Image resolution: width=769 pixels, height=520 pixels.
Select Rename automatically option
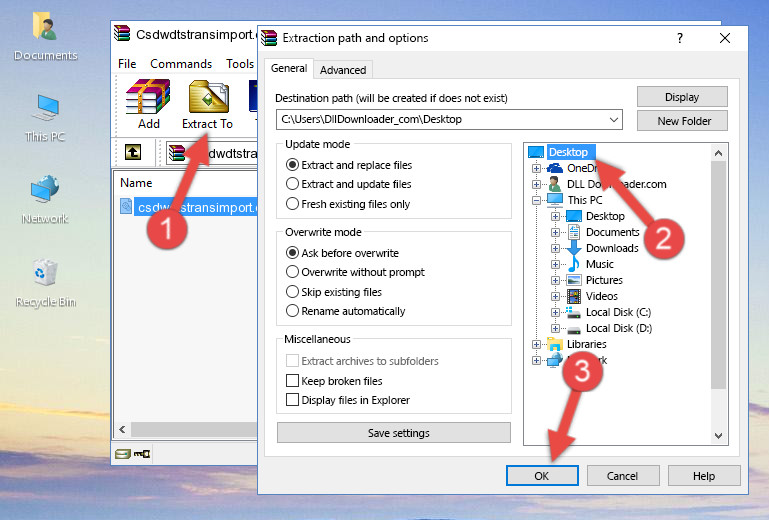click(292, 311)
